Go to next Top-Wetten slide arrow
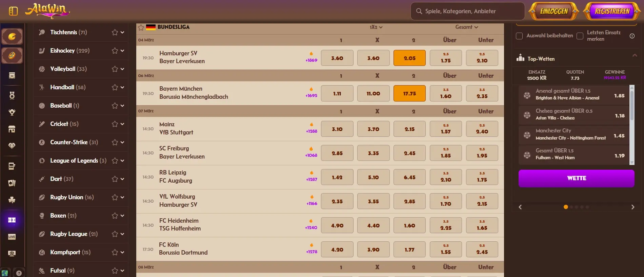 coord(632,207)
